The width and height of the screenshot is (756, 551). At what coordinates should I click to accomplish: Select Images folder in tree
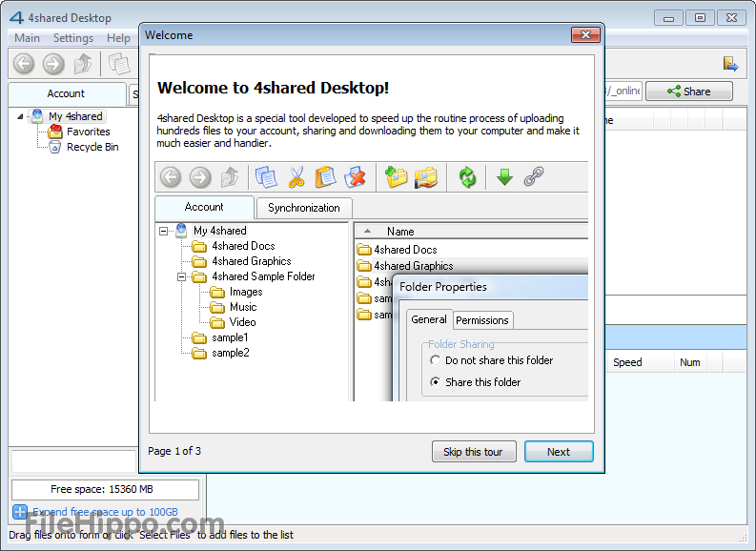coord(246,292)
